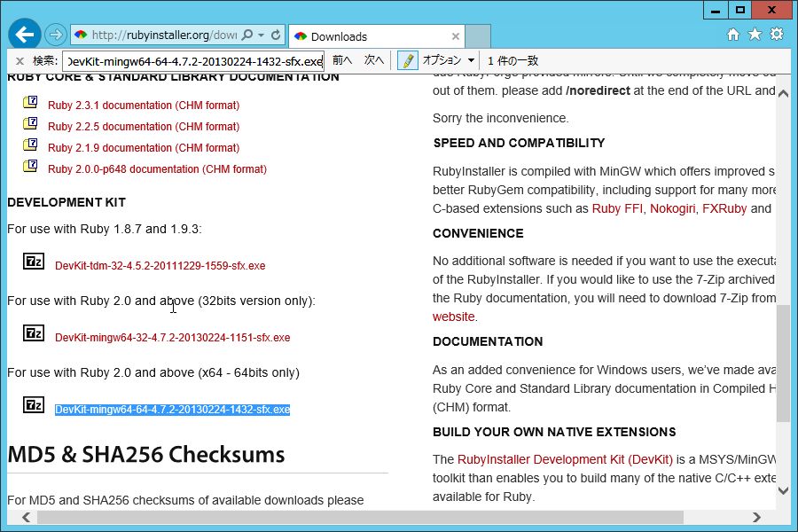The image size is (798, 532).
Task: Click the browser forward arrow button
Action: [56, 35]
